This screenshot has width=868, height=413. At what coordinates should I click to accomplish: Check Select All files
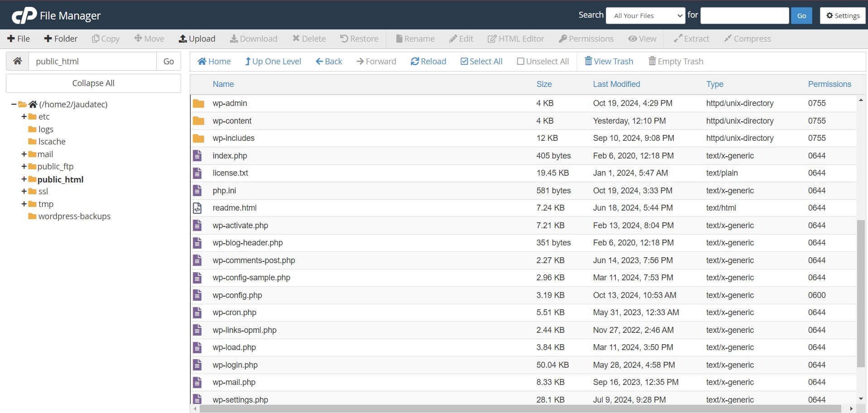point(481,61)
